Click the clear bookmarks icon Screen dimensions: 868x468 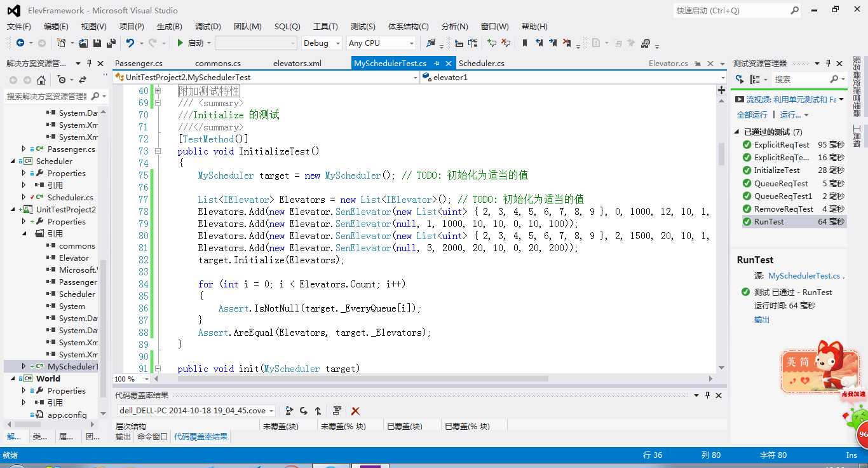coord(568,43)
